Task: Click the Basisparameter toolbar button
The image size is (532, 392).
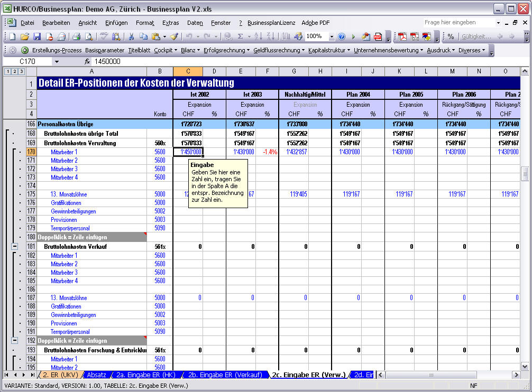Action: (x=105, y=50)
